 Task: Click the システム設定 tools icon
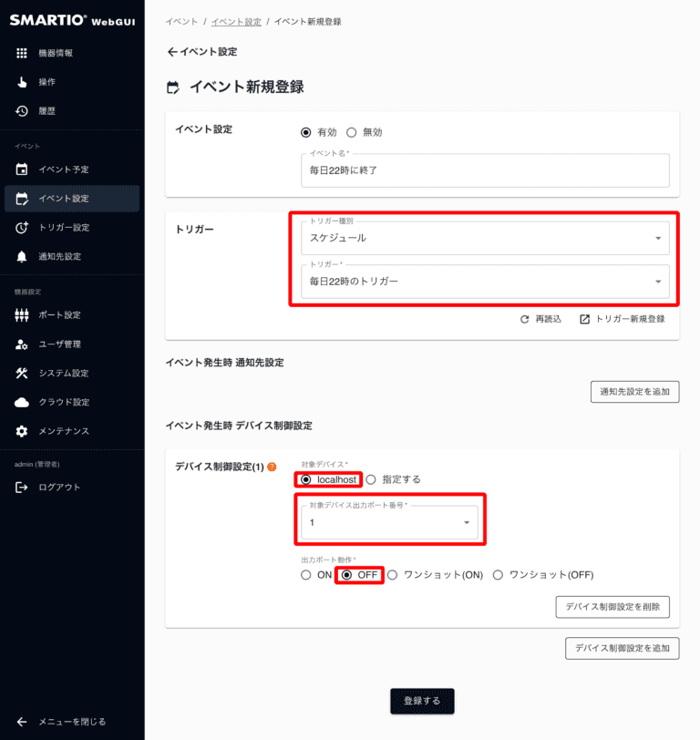pyautogui.click(x=22, y=374)
